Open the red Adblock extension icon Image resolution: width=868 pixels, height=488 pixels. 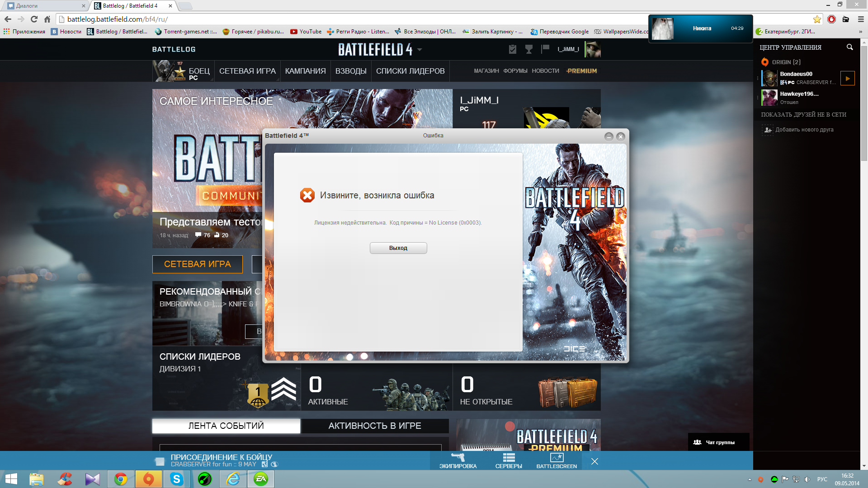pos(831,19)
